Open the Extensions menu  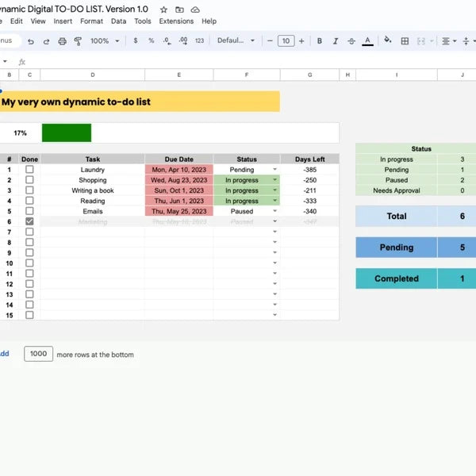click(x=176, y=21)
